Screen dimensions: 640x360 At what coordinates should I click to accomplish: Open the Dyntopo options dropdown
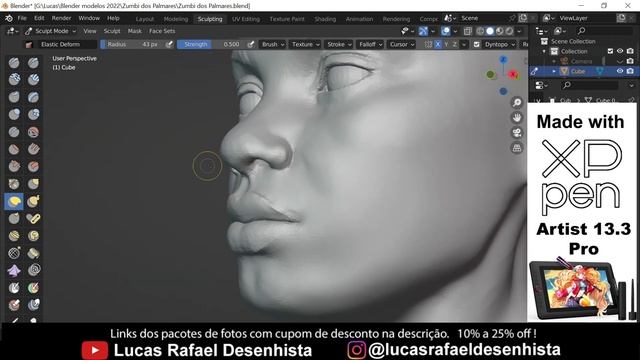coord(500,44)
